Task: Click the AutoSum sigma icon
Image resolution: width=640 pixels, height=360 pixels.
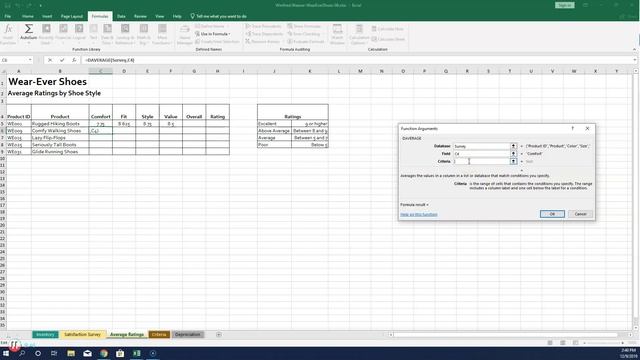Action: click(29, 29)
